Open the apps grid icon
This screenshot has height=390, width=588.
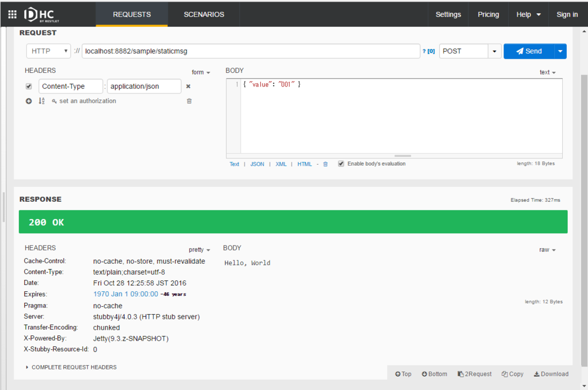(13, 14)
